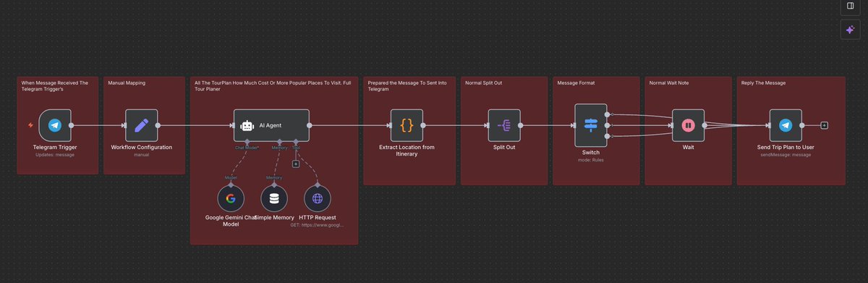Open the AI assistant sparkle button

pyautogui.click(x=850, y=30)
